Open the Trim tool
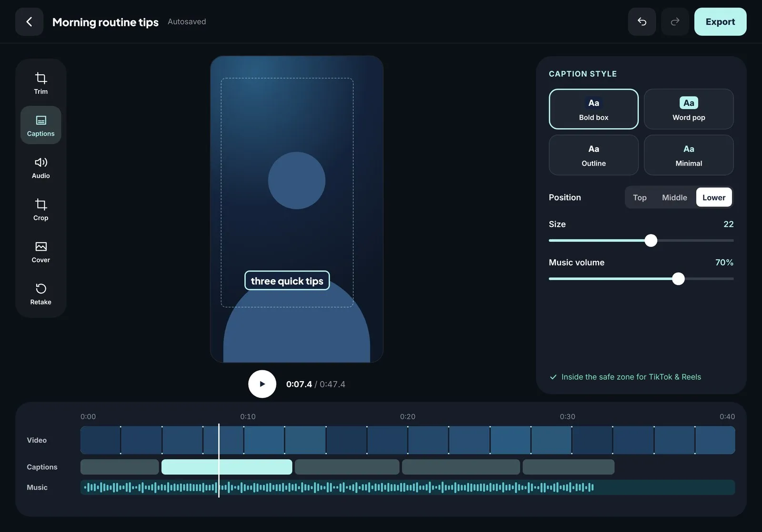The image size is (762, 532). tap(41, 83)
